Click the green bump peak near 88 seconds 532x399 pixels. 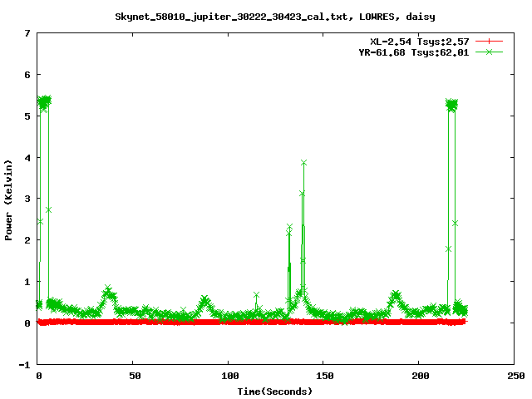coord(204,298)
